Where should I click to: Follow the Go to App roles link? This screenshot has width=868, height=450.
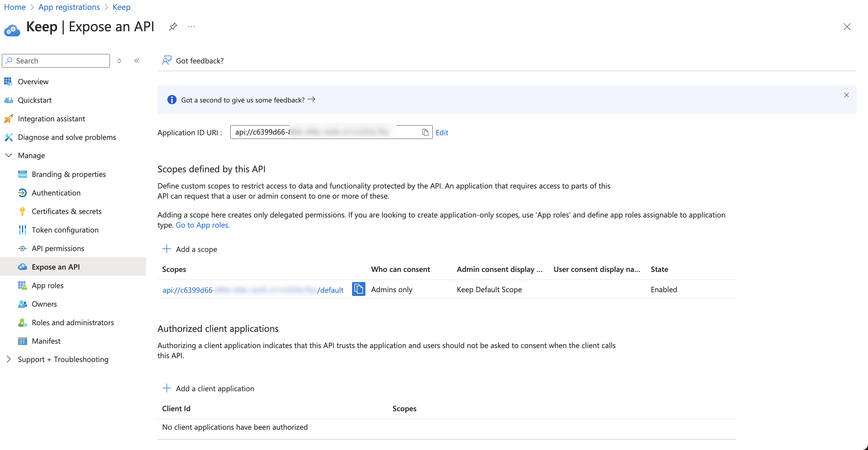tap(202, 225)
